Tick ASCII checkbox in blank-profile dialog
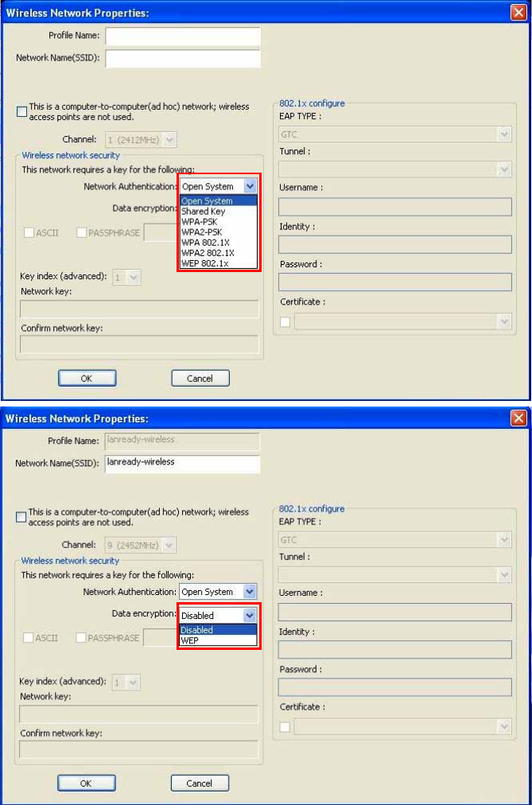The height and width of the screenshot is (805, 532). 29,232
